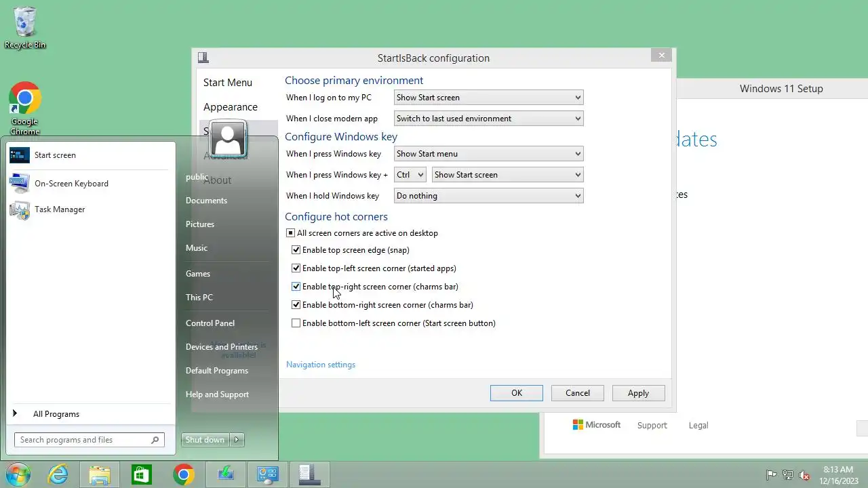Image resolution: width=868 pixels, height=488 pixels.
Task: Open the Windows key + action dropdown
Action: pyautogui.click(x=507, y=175)
